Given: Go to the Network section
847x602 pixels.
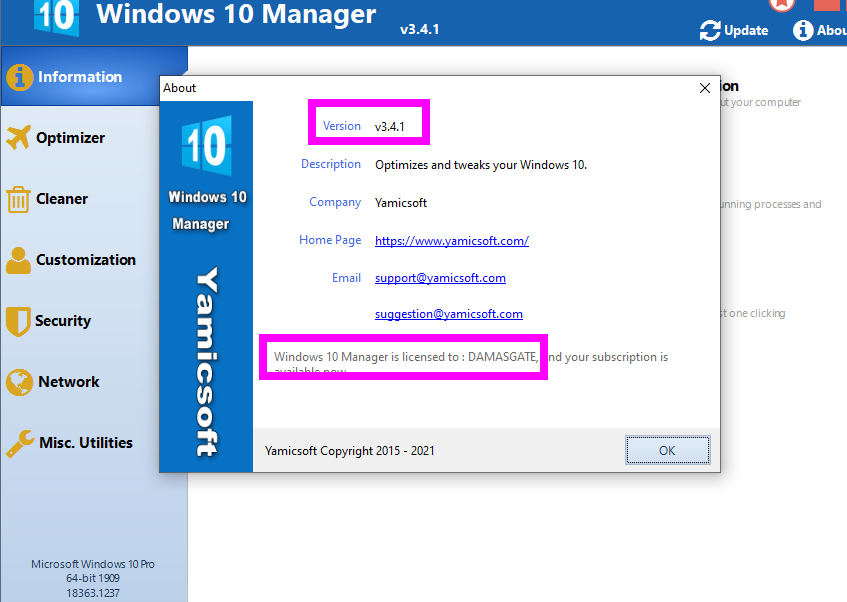Looking at the screenshot, I should 69,382.
